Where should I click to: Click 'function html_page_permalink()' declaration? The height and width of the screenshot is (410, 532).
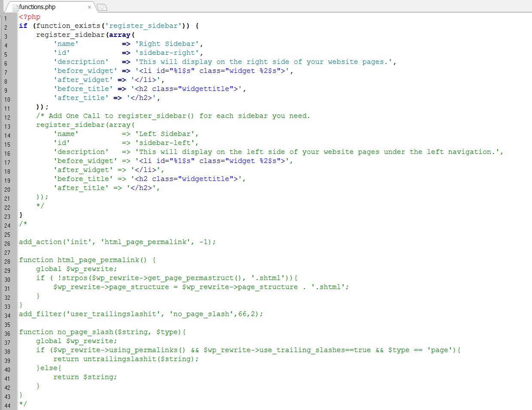point(83,260)
